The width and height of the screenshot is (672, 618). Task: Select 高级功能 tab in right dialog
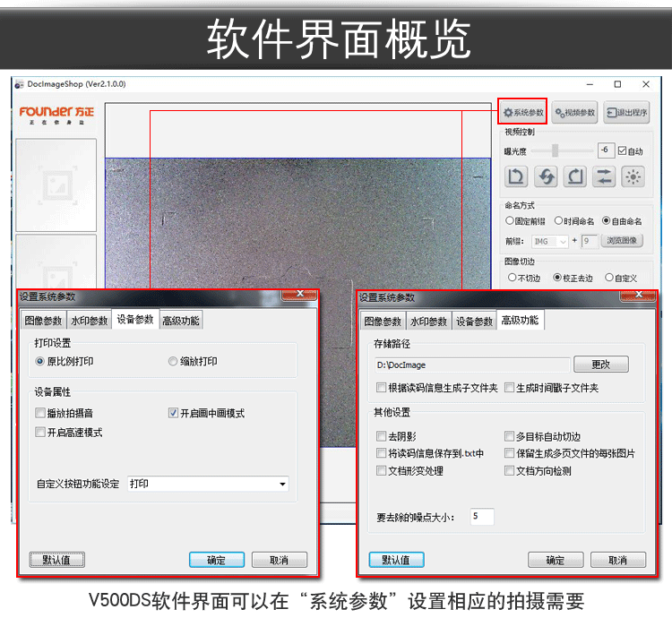(x=521, y=320)
